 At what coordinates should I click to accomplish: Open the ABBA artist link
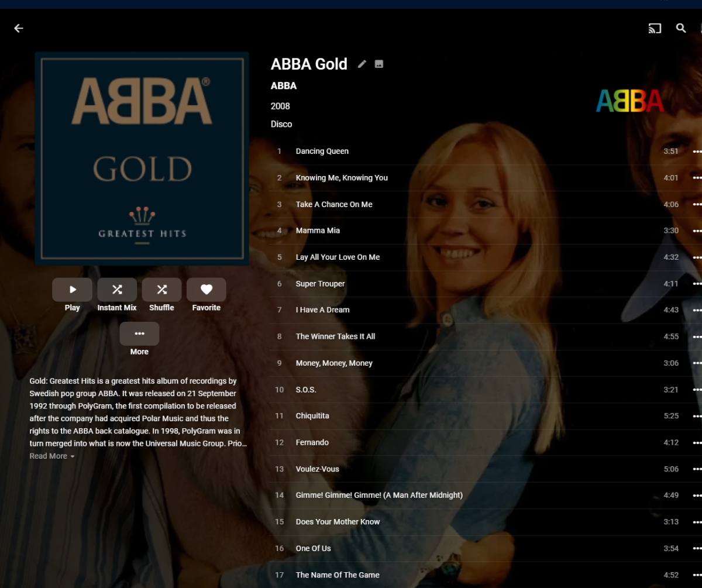(284, 85)
